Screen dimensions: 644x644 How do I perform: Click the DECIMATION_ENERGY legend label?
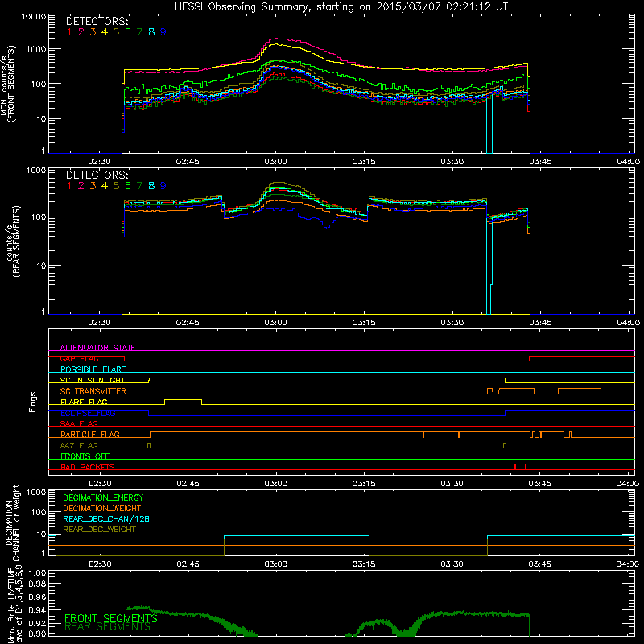click(x=103, y=497)
